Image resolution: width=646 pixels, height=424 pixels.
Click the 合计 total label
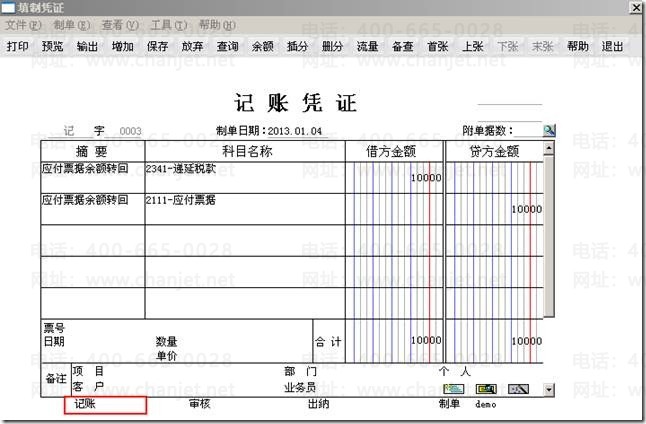[328, 342]
